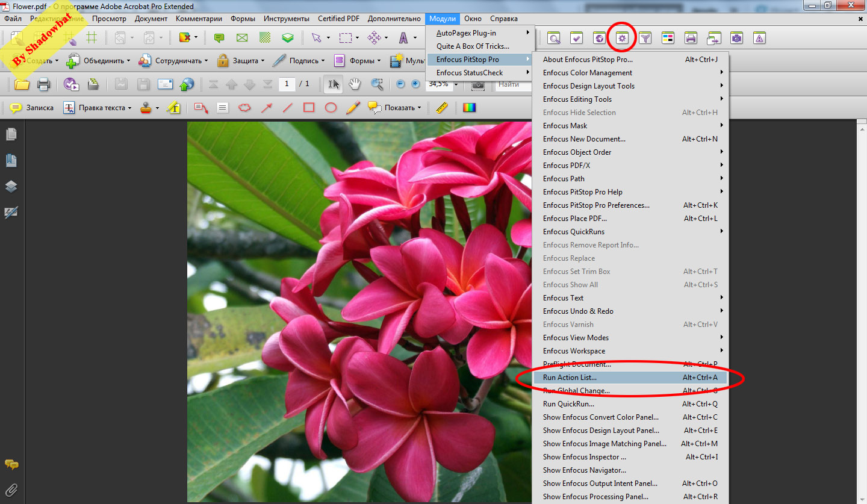Select the dashed rectangle marquee tool

tap(346, 37)
